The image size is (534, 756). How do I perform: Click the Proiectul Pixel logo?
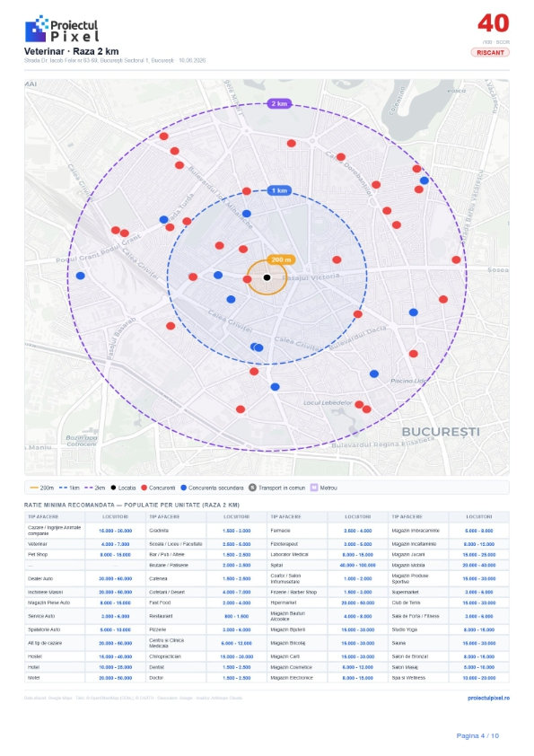(62, 29)
